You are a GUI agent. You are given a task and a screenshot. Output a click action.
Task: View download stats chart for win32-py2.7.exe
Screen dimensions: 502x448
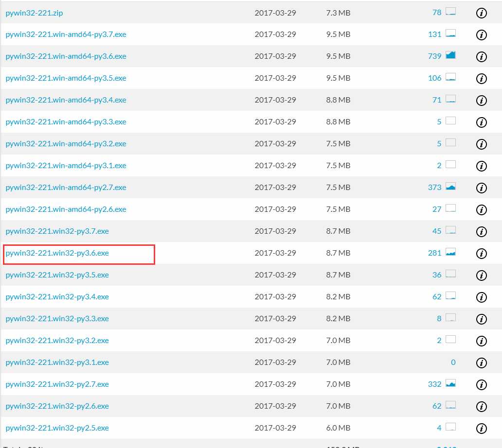451,383
